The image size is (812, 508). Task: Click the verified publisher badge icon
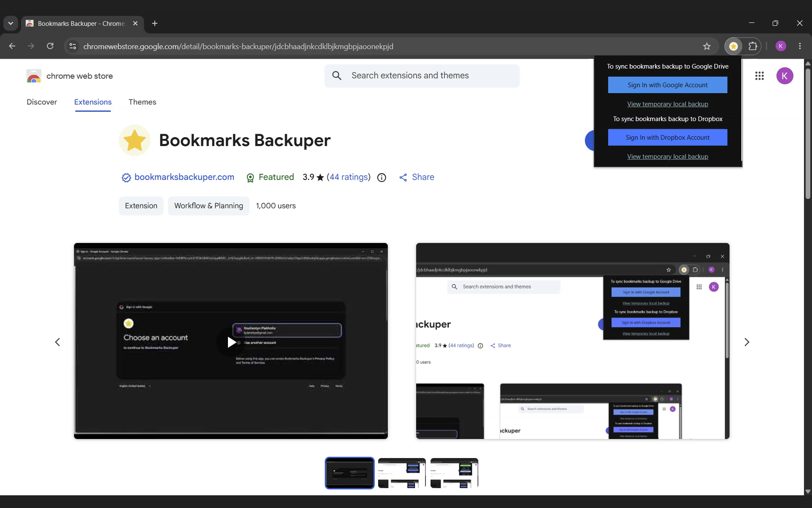[126, 177]
